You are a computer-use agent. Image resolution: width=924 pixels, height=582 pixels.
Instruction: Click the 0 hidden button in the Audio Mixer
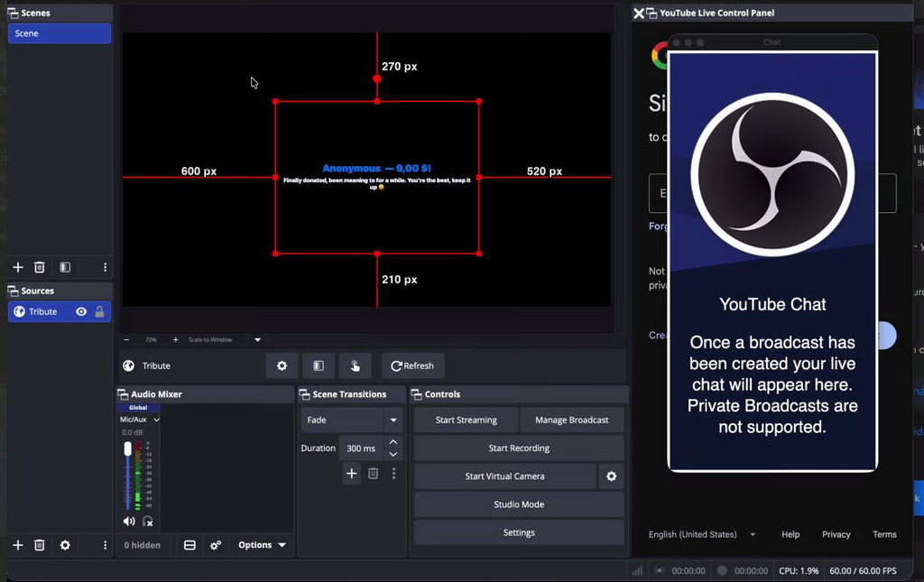coord(142,545)
